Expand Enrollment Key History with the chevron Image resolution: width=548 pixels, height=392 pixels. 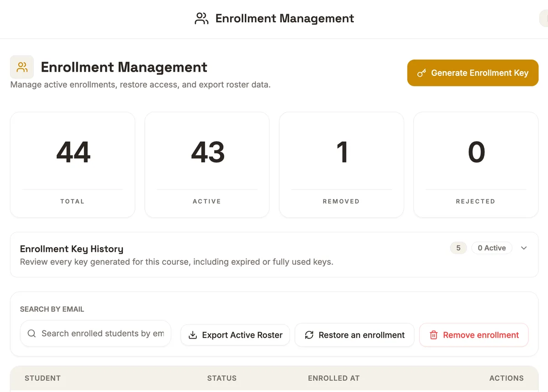click(524, 248)
